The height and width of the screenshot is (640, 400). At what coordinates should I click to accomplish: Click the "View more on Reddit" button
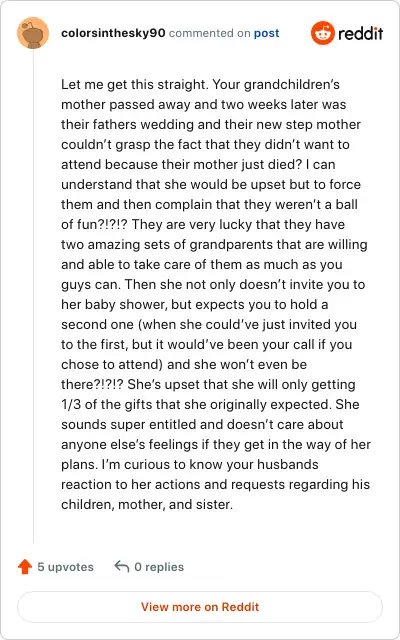pyautogui.click(x=200, y=607)
